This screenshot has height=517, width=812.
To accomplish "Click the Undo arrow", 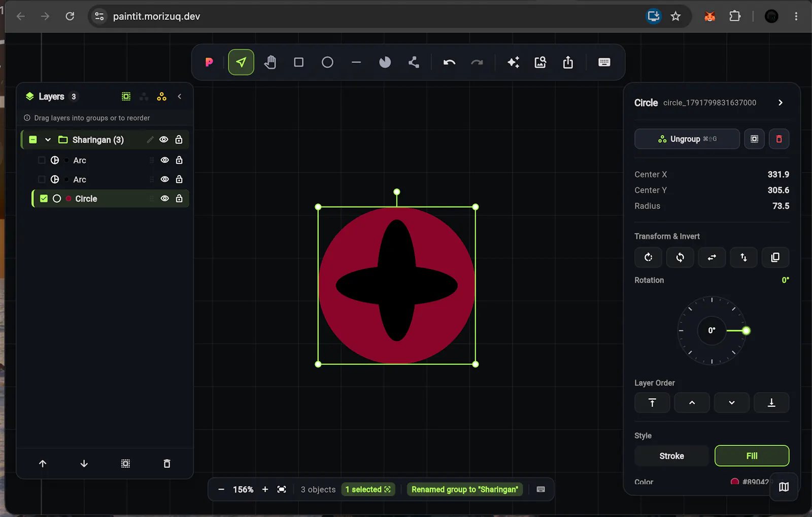I will 449,62.
